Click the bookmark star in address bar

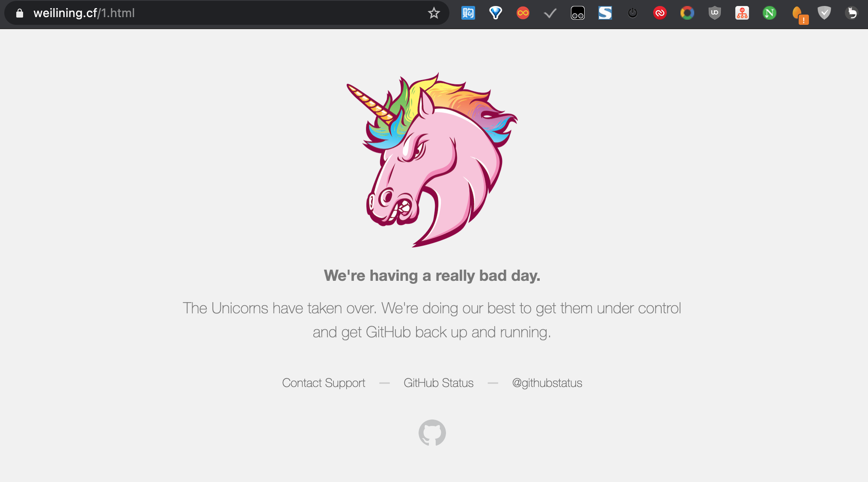point(434,13)
